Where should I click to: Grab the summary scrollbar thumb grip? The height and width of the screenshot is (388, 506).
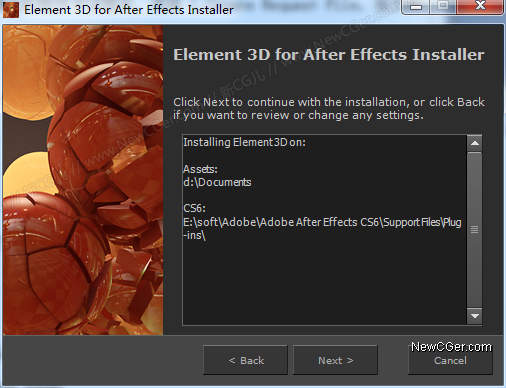pos(475,229)
